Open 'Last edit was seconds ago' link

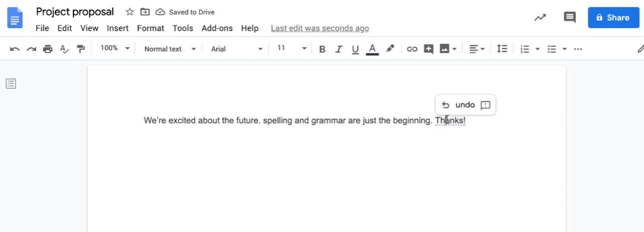coord(319,28)
